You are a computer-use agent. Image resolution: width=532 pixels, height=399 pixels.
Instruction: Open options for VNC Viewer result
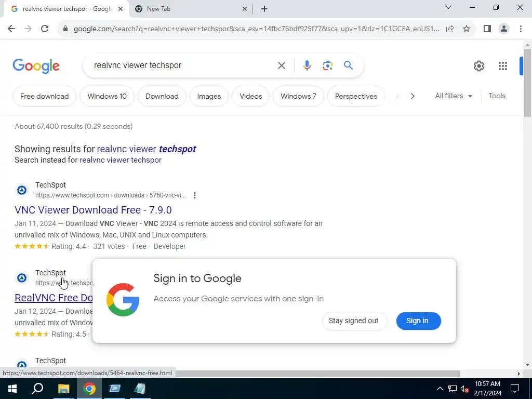click(x=194, y=195)
